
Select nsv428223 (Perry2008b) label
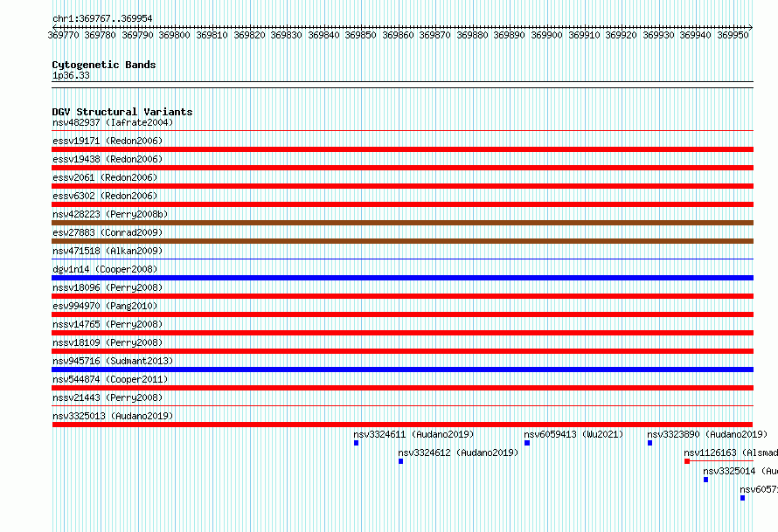point(110,214)
